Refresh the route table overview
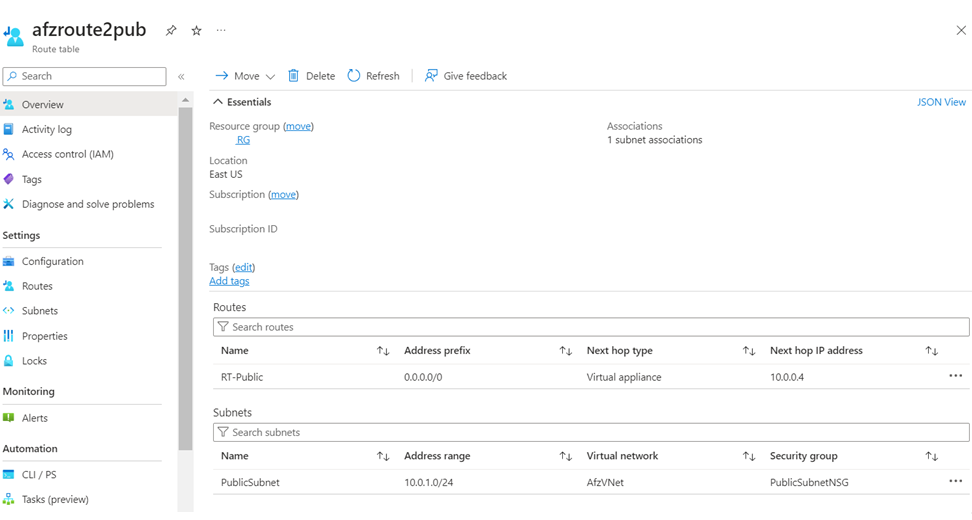Screen dimensions: 972x520 tap(354, 76)
